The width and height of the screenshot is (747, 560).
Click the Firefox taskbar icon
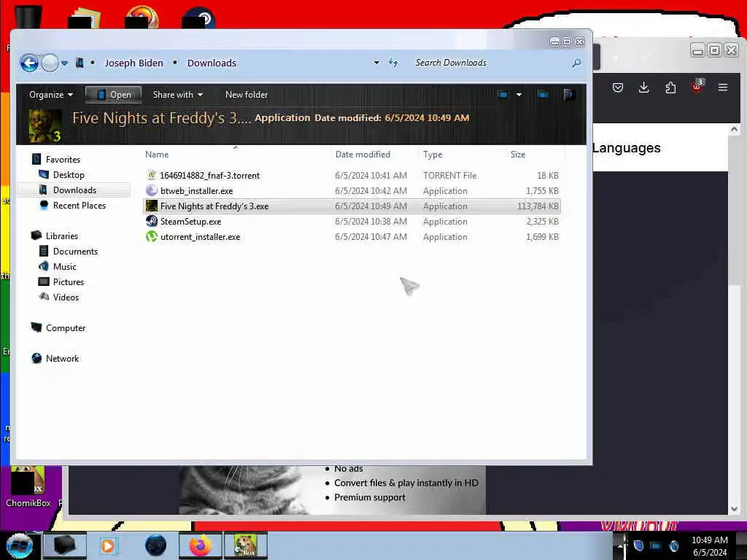click(x=201, y=545)
